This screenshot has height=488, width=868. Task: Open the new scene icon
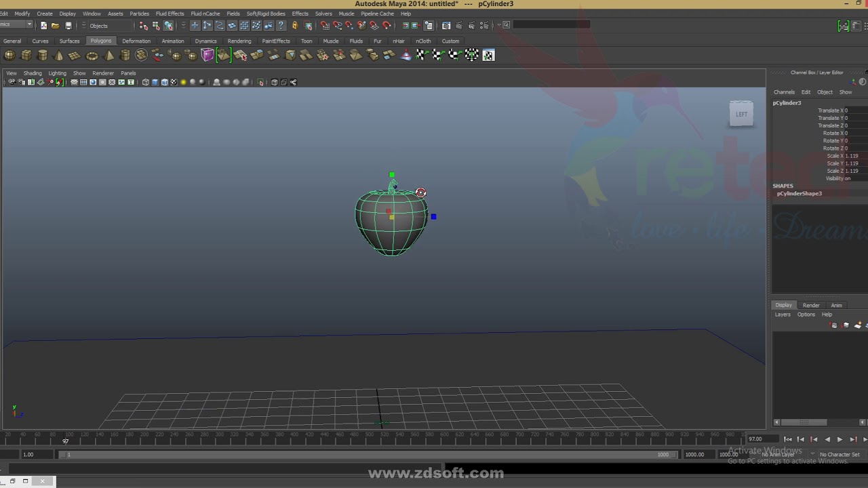43,26
